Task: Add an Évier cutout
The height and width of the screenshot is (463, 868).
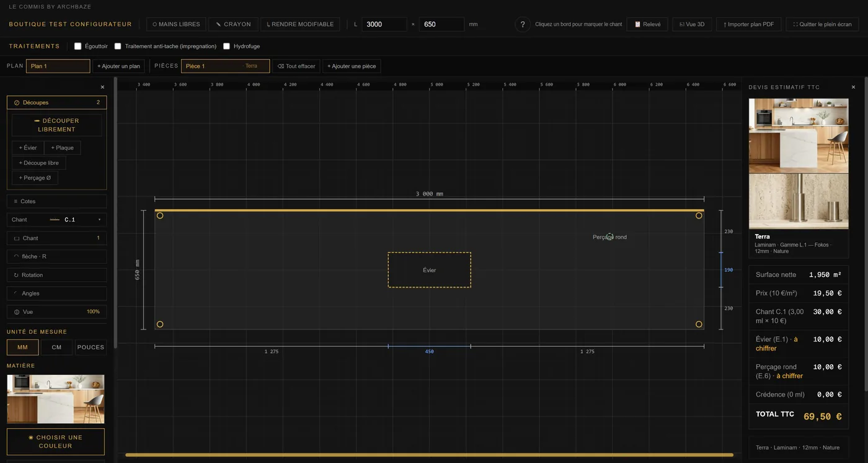Action: coord(28,148)
